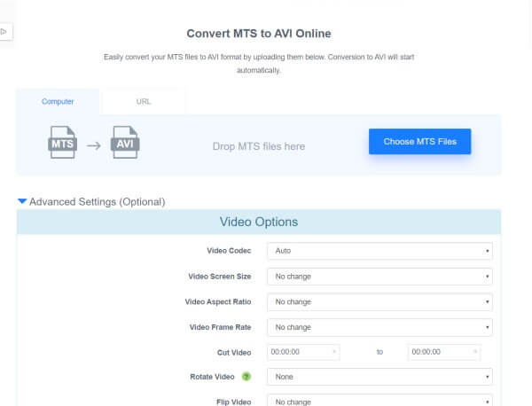Image resolution: width=532 pixels, height=406 pixels.
Task: Click the Video Screen Size label
Action: point(220,277)
